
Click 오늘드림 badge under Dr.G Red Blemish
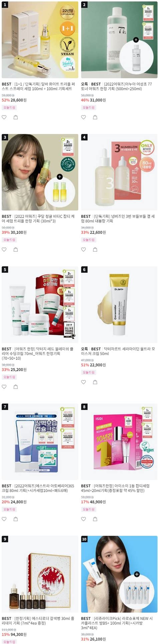[9, 377]
